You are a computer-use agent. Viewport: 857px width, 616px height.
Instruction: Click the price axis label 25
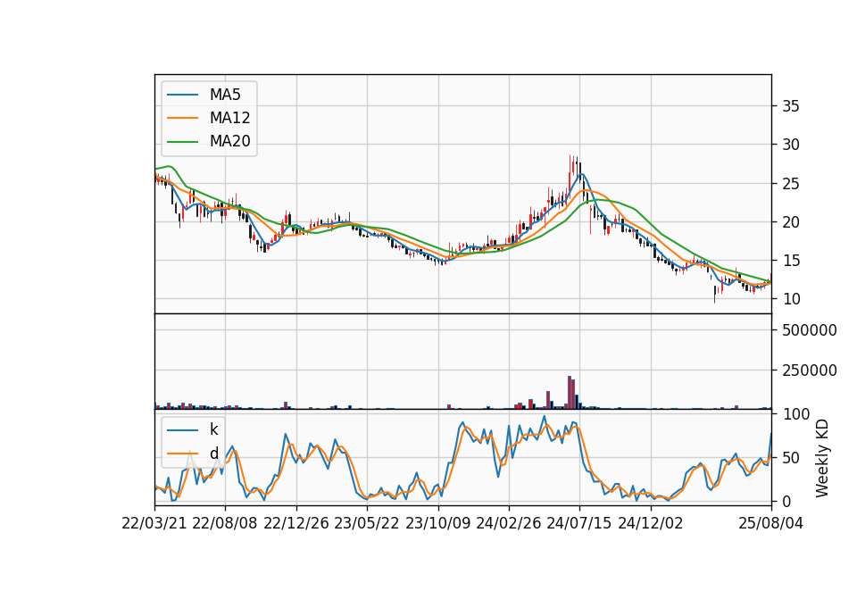(x=790, y=184)
